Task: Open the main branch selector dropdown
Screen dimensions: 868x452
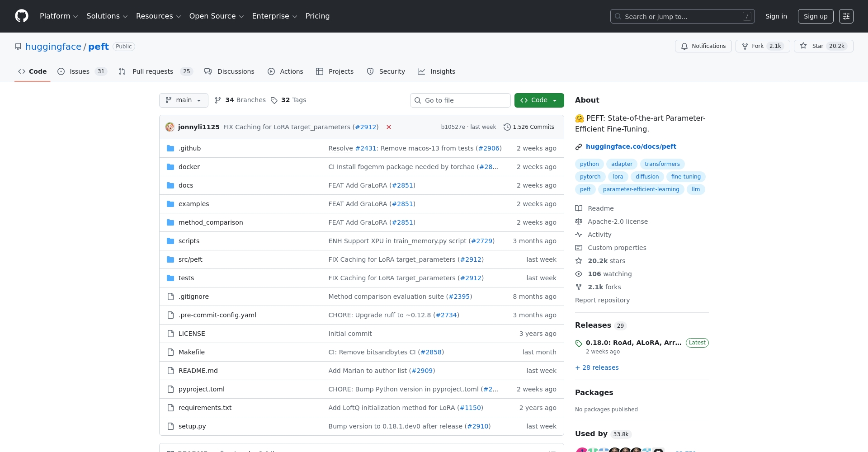Action: [x=184, y=100]
